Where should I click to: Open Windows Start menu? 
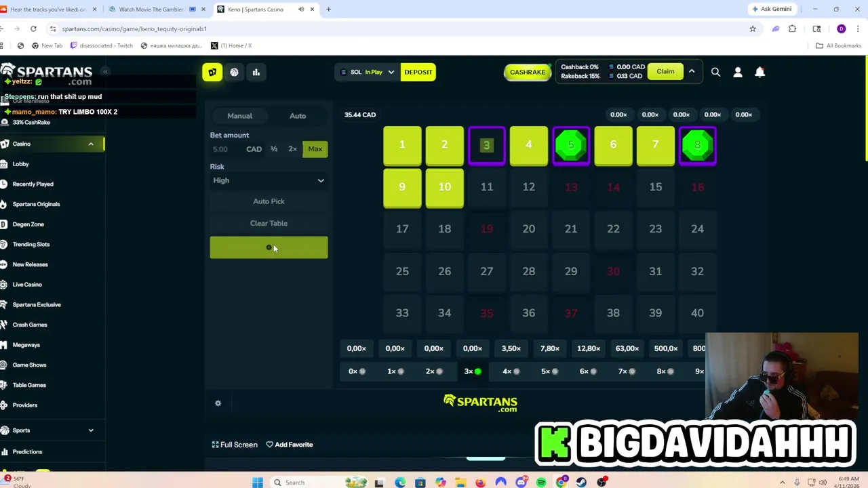click(x=258, y=483)
